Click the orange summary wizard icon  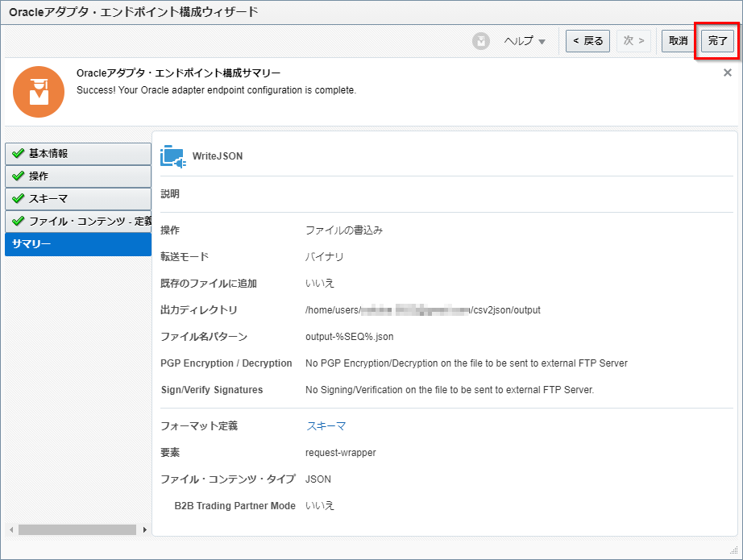[x=39, y=91]
